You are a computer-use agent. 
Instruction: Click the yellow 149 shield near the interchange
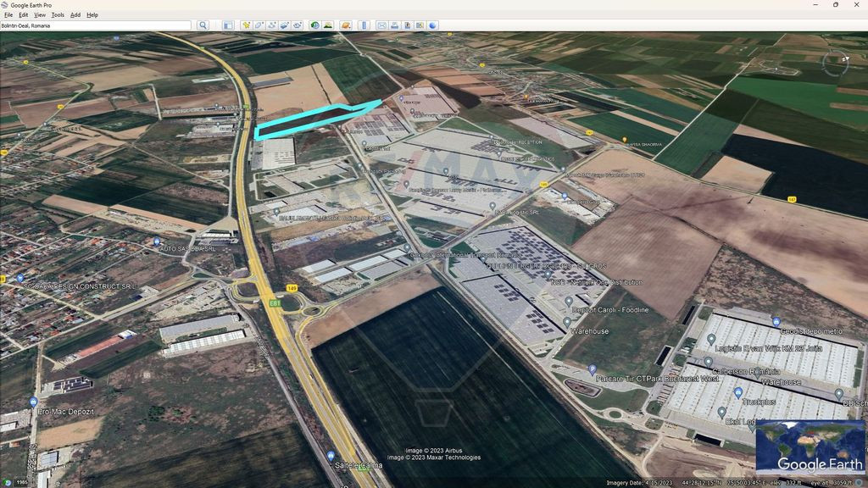292,288
